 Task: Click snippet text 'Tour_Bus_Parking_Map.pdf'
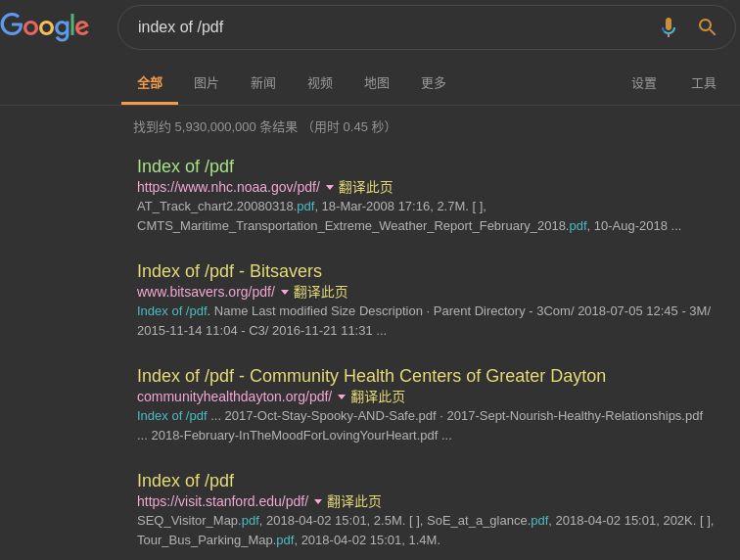[215, 540]
